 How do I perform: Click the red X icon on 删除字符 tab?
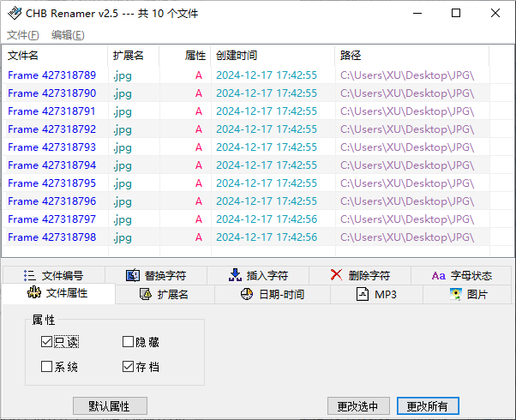pyautogui.click(x=336, y=274)
